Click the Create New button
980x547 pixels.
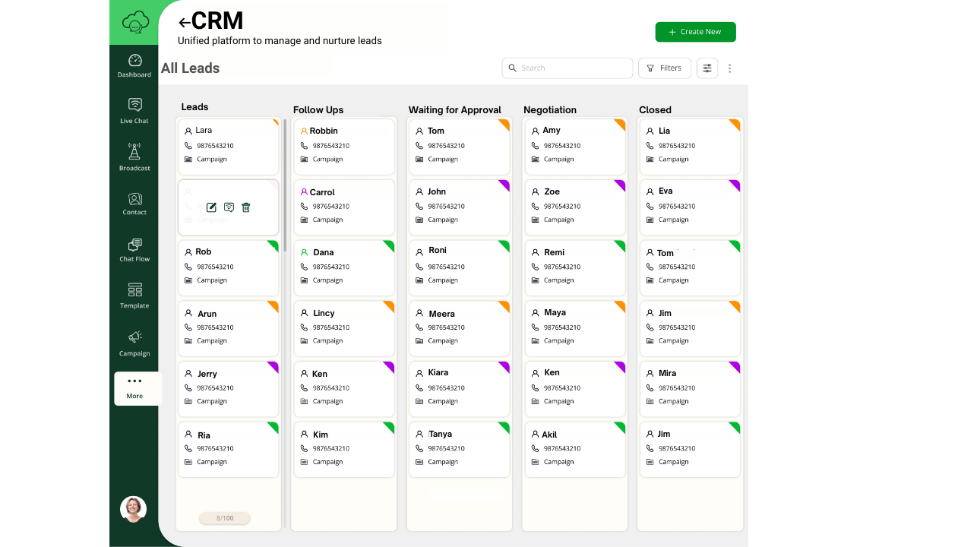[695, 32]
